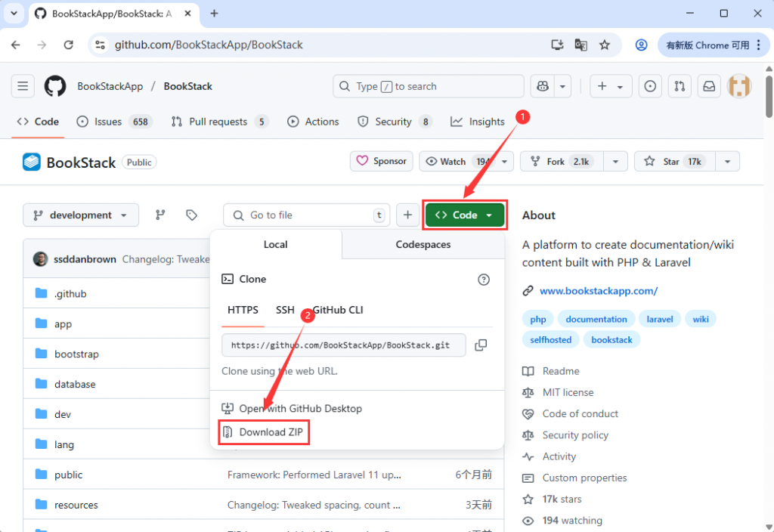Click the GitHub Octocat logo
The width and height of the screenshot is (774, 532).
[x=55, y=86]
